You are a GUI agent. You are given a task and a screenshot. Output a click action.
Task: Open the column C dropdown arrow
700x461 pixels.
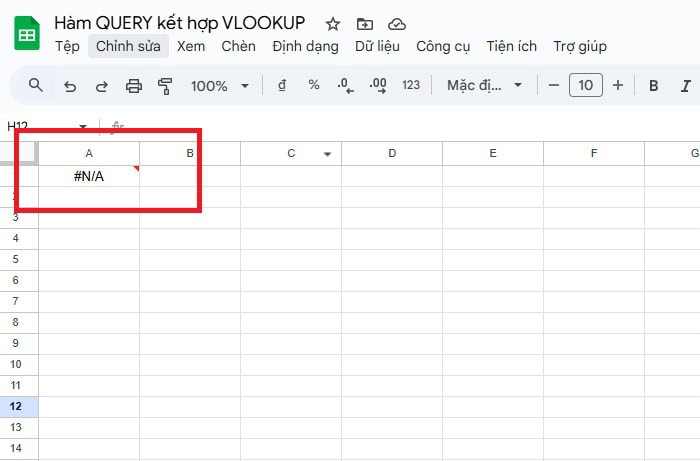coord(327,154)
